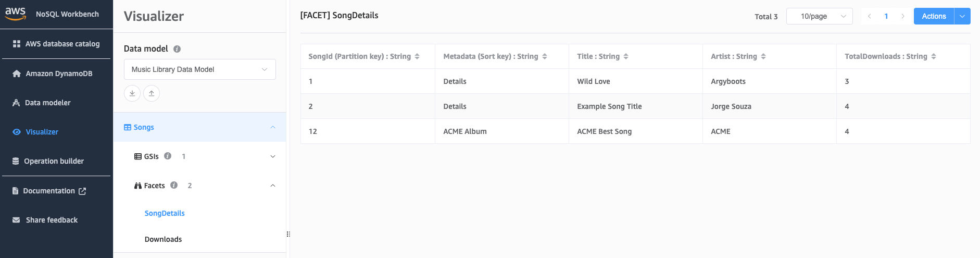Select the Downloads facet
The image size is (980, 258).
(163, 239)
